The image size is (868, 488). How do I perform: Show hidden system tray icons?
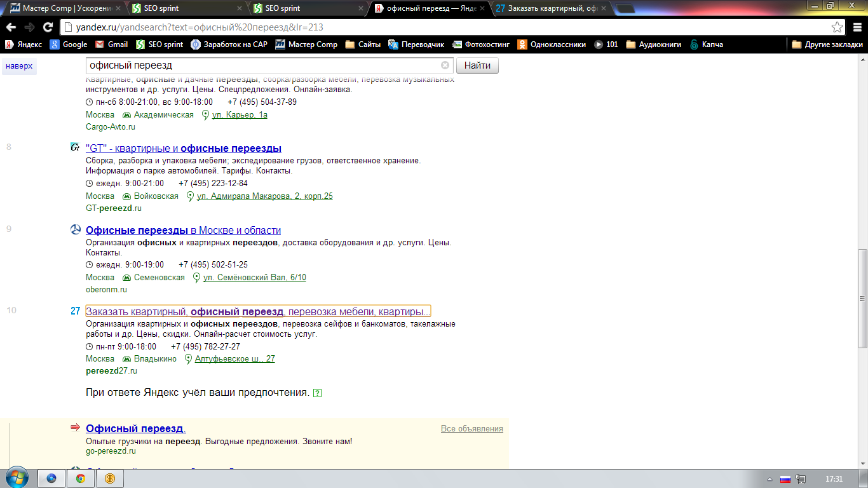(770, 479)
